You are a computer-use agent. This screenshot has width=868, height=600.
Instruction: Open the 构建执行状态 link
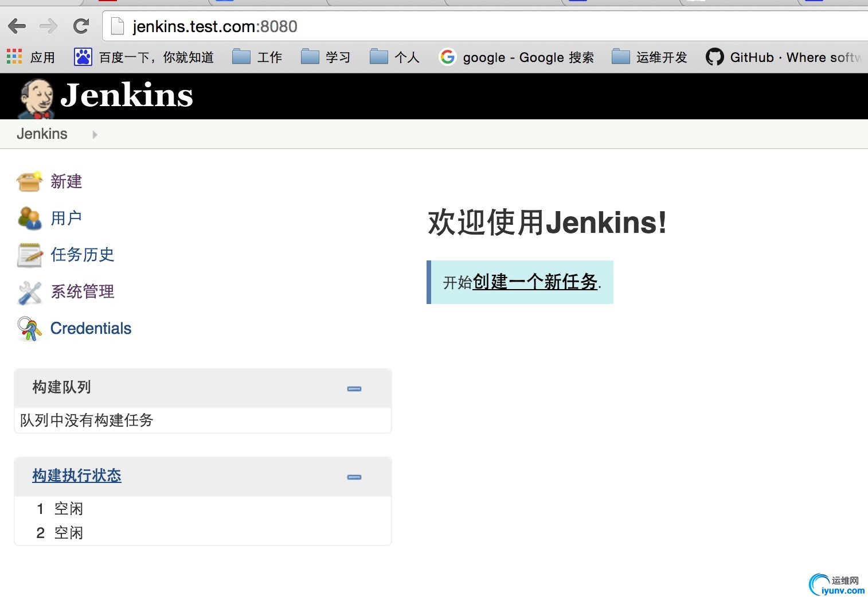77,476
